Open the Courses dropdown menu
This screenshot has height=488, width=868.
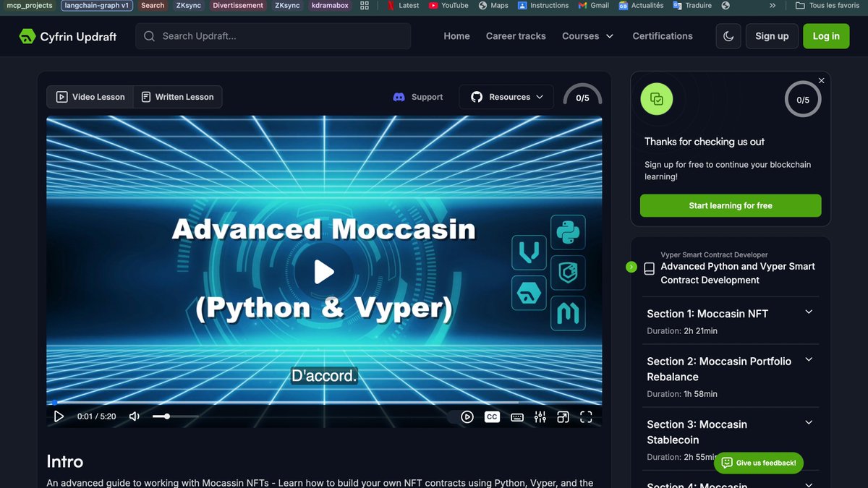coord(587,36)
